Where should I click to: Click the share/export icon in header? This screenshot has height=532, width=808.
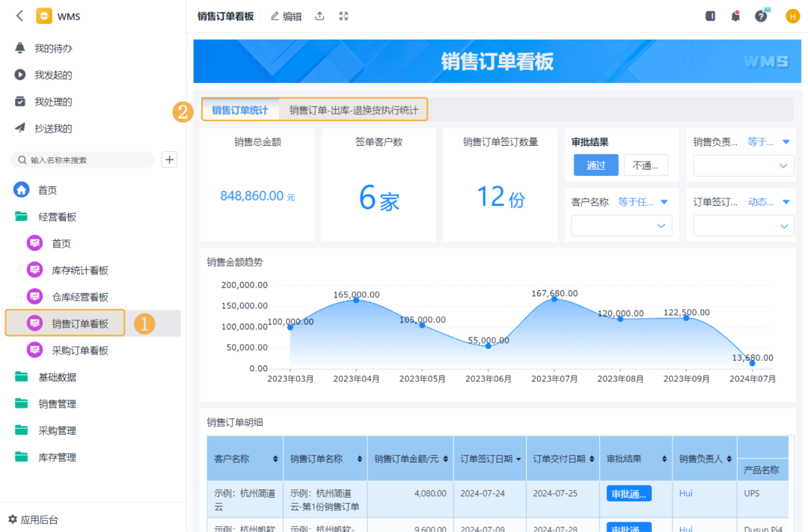click(320, 16)
